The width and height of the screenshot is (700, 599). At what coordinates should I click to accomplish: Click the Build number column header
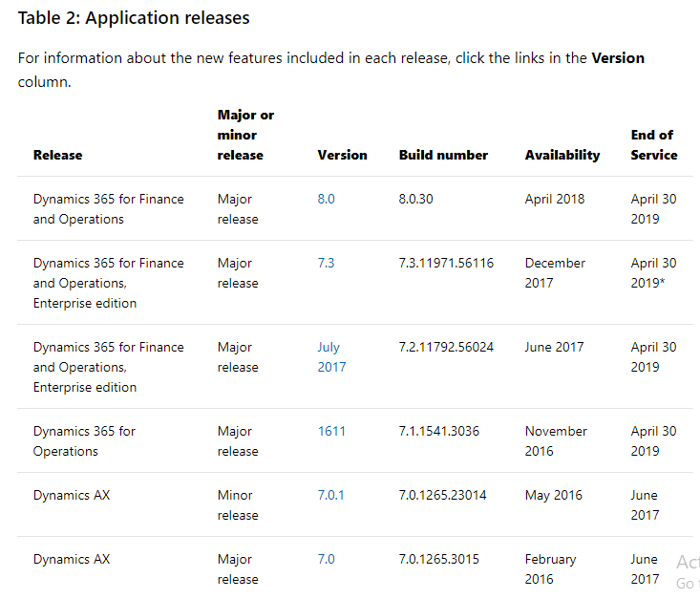(x=443, y=155)
